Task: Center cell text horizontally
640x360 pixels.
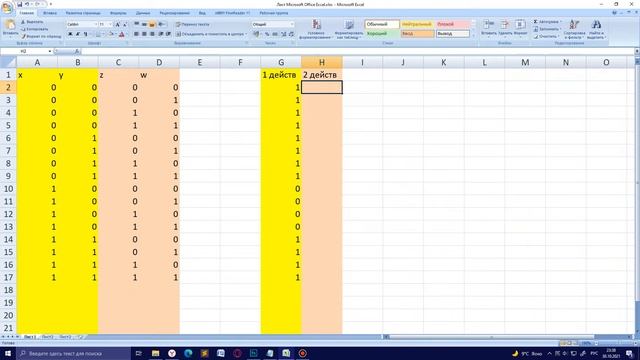Action: [144, 34]
